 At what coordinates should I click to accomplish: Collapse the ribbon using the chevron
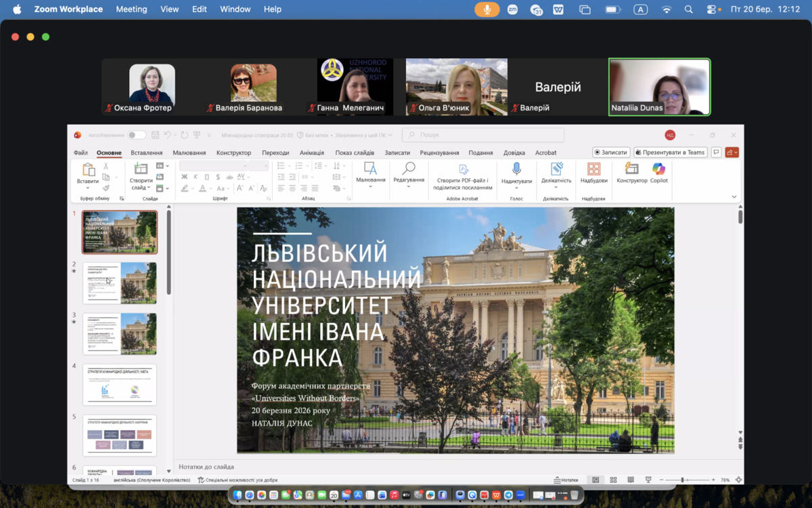tap(734, 197)
